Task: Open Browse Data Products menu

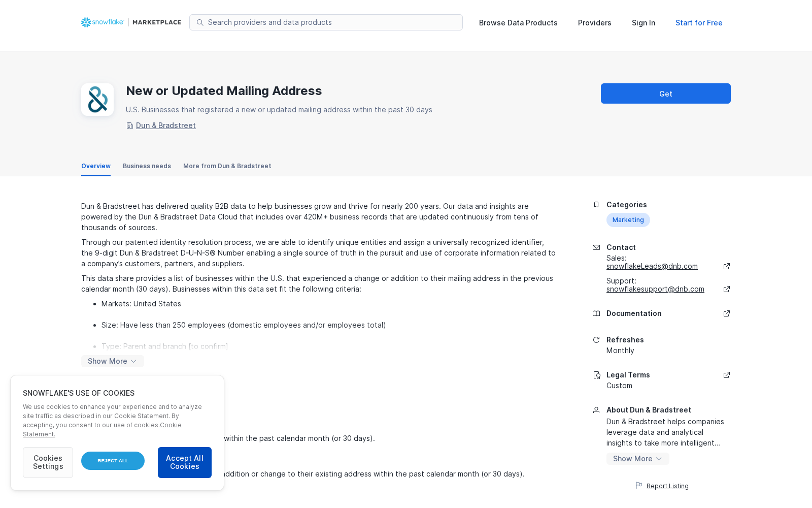Action: (518, 23)
